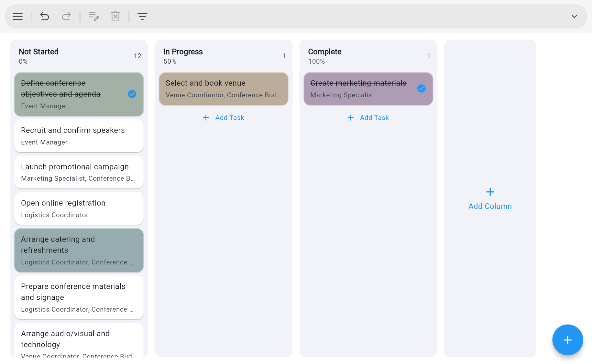This screenshot has width=592, height=364.
Task: Open the Select and book venue task card
Action: 223,89
